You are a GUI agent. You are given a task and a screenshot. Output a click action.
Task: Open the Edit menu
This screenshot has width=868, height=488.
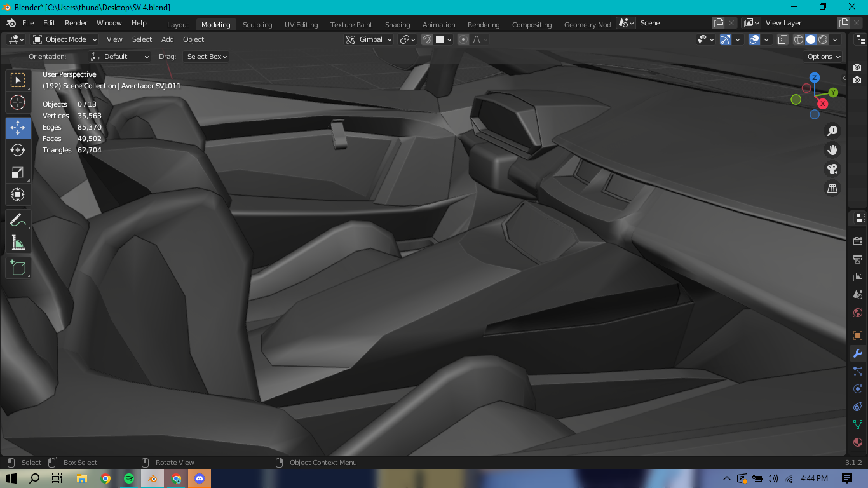(50, 23)
